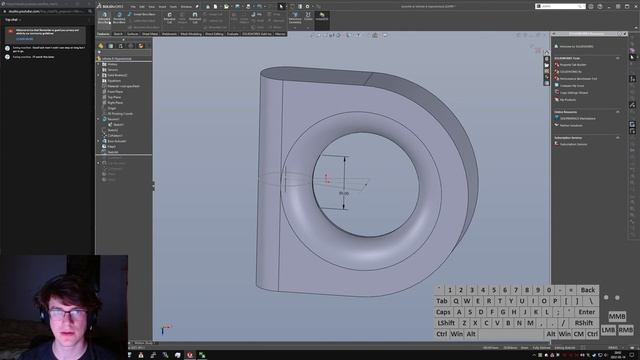Collapse the SOLIDWORKS Tools section
The height and width of the screenshot is (360, 640).
[618, 58]
